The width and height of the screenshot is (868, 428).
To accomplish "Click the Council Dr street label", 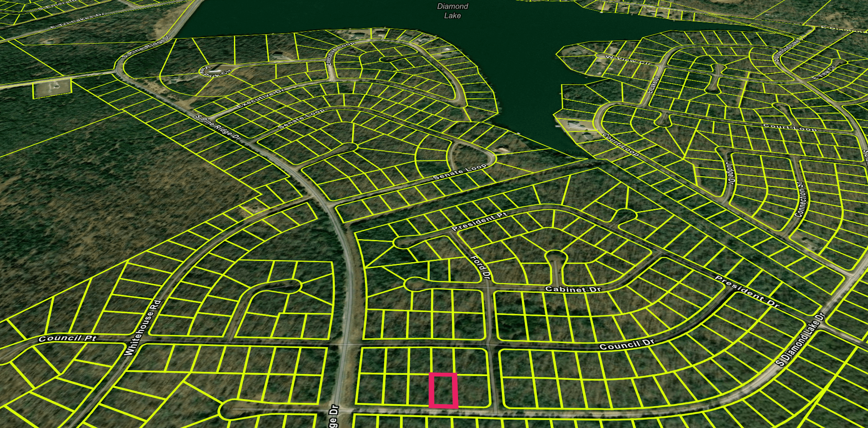I will click(x=627, y=344).
